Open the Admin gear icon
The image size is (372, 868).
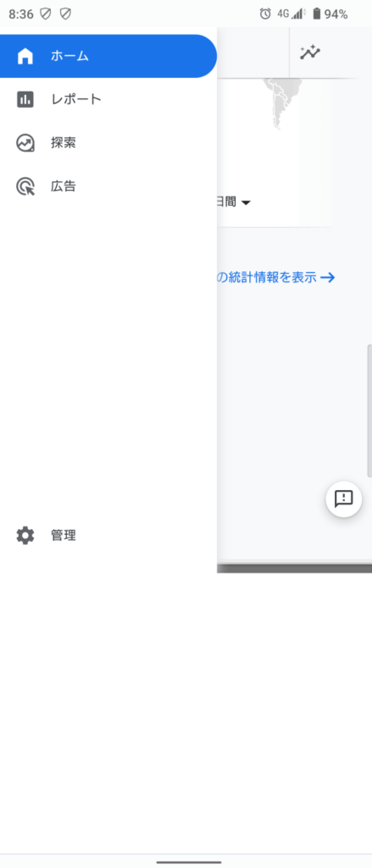[25, 536]
